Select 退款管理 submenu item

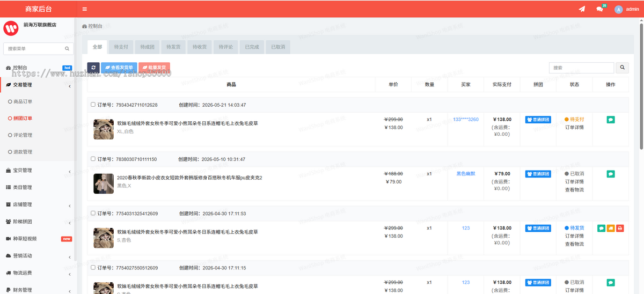[23, 152]
